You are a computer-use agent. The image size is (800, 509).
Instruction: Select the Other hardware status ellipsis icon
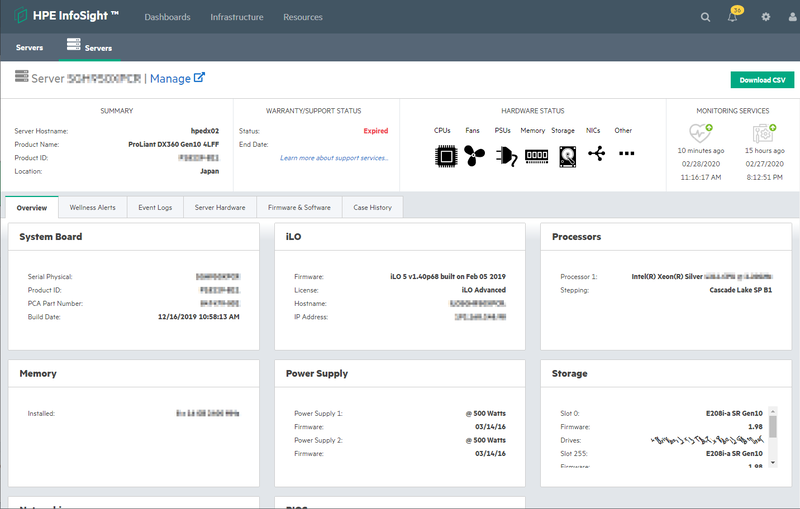627,153
